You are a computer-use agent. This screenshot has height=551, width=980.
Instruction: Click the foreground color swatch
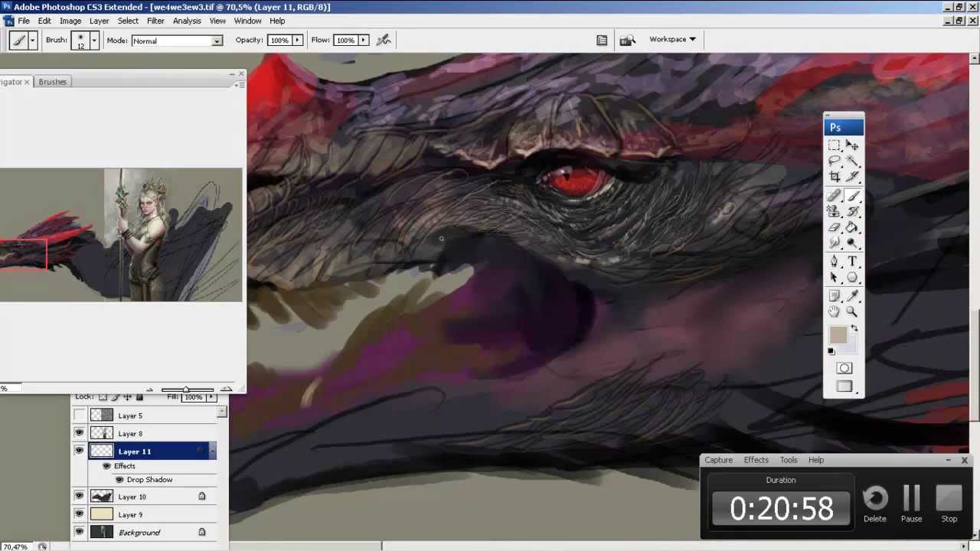point(837,334)
